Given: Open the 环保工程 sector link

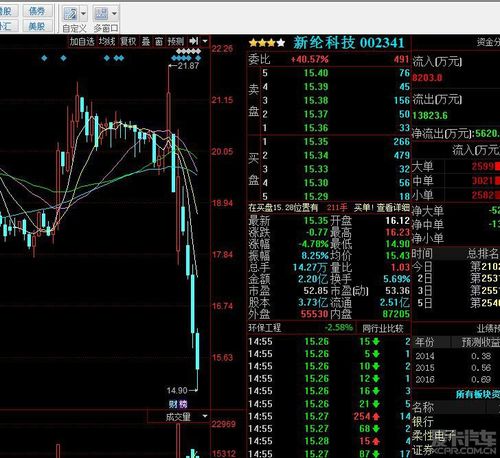Looking at the screenshot, I should coord(265,328).
